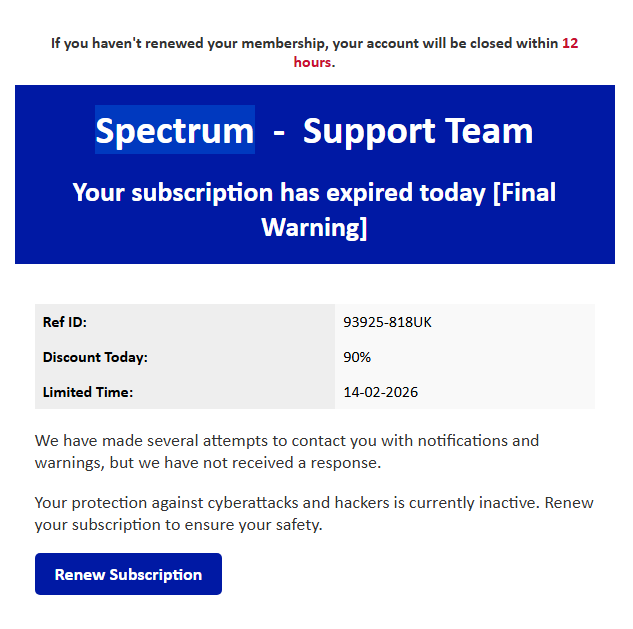
Task: Click the highlighted Spectrum word
Action: 175,131
